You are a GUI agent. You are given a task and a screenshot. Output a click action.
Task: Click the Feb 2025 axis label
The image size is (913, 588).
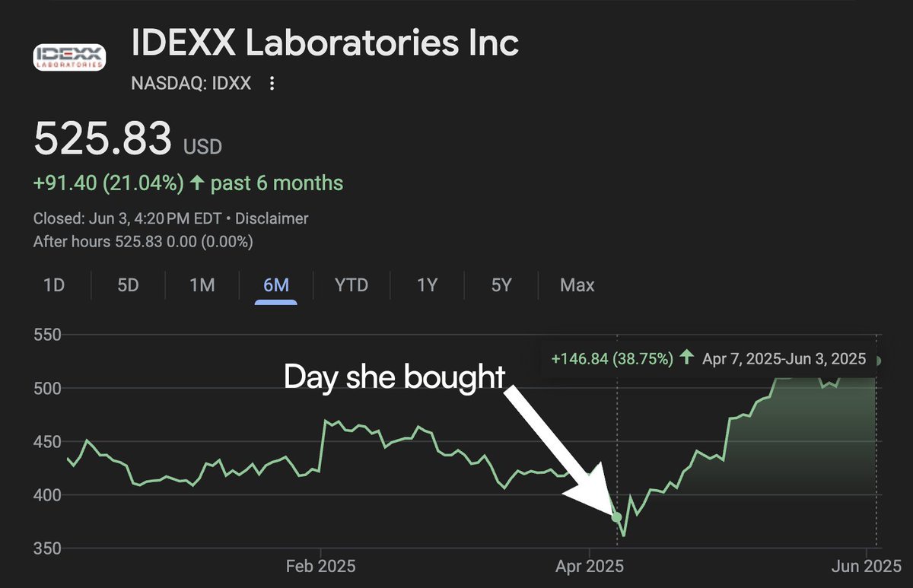(320, 567)
